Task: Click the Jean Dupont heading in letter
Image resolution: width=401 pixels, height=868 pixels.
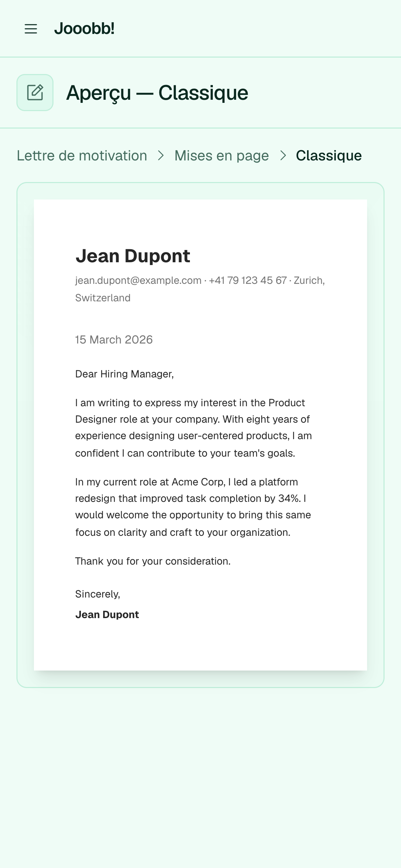Action: click(x=133, y=256)
